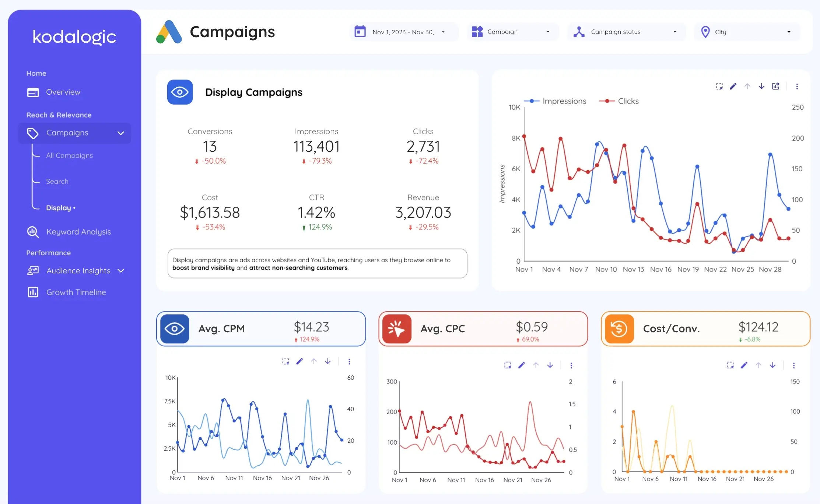The image size is (820, 504).
Task: Click the Display campaigns description box
Action: pyautogui.click(x=317, y=264)
